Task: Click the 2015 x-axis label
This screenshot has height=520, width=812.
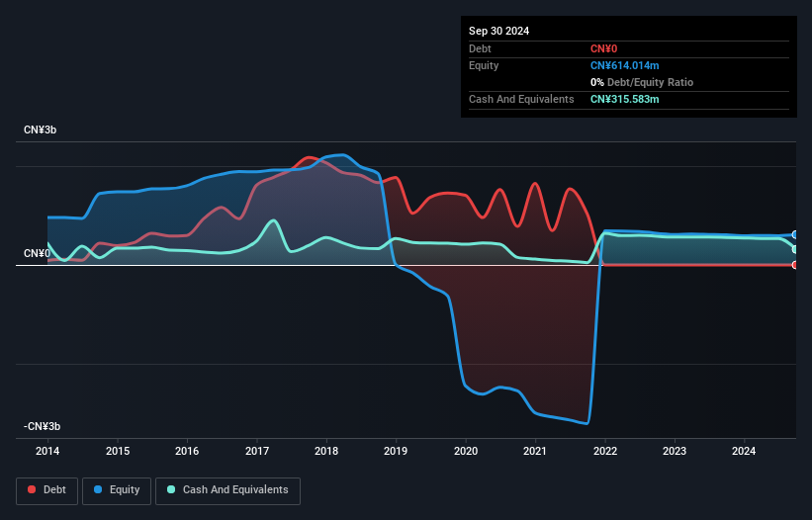Action: [118, 451]
